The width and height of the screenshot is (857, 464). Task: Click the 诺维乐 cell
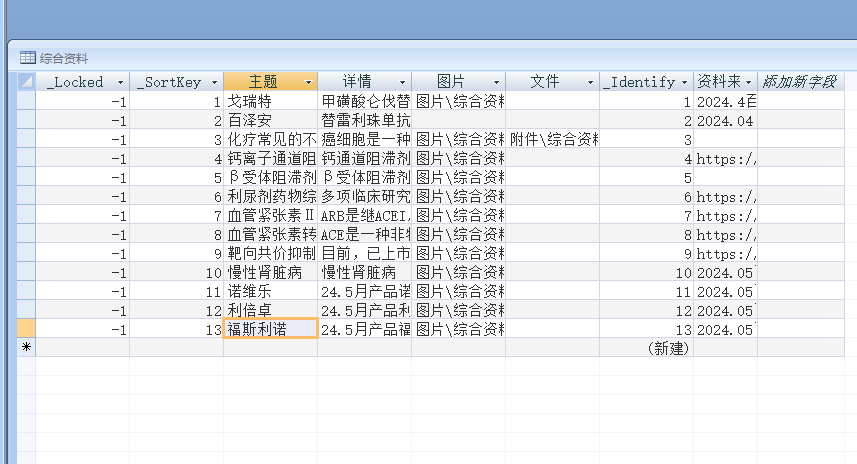(x=271, y=291)
